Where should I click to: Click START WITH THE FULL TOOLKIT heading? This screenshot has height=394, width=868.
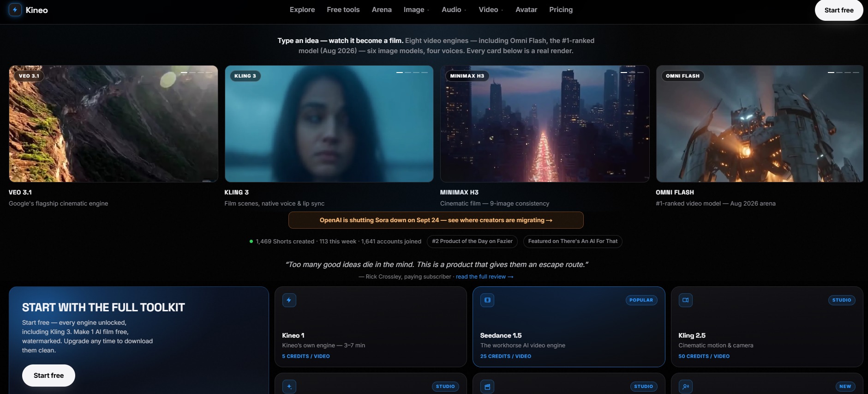[103, 308]
